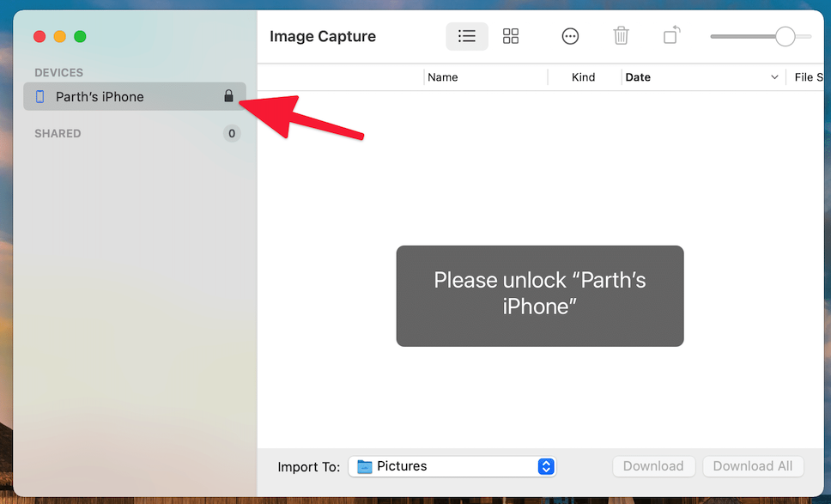This screenshot has height=504, width=831.
Task: Open the more options ellipsis menu
Action: coord(570,36)
